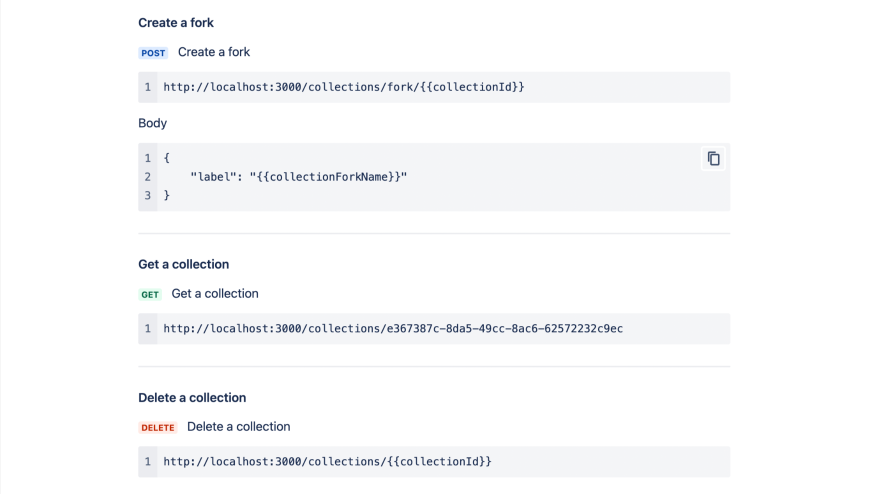Image resolution: width=870 pixels, height=494 pixels.
Task: Click the GET method badge
Action: point(150,295)
